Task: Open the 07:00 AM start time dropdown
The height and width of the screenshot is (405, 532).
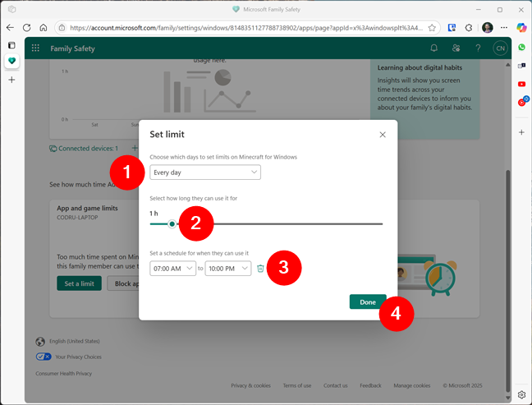Action: (x=172, y=268)
